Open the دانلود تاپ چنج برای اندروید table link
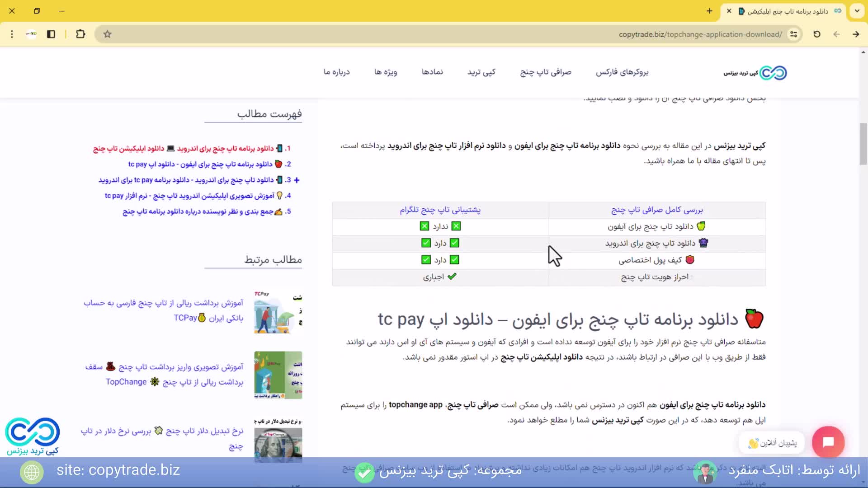Image resolution: width=868 pixels, height=488 pixels. [x=650, y=244]
